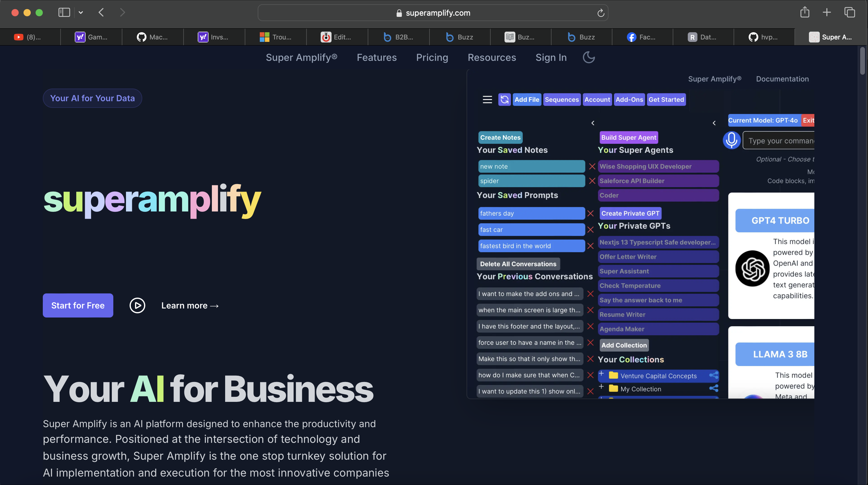Share the Venture Capital Concepts collection
Screen dimensions: 868x485
coord(713,375)
